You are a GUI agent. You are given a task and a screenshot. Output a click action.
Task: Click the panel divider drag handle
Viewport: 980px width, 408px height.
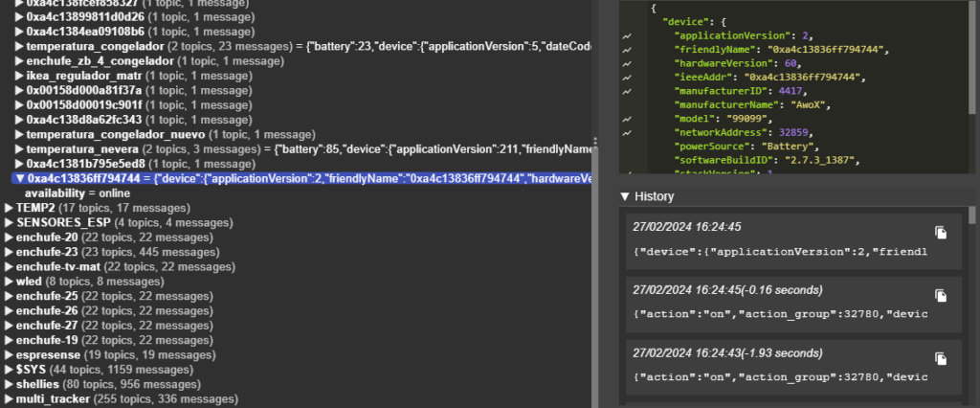click(596, 144)
